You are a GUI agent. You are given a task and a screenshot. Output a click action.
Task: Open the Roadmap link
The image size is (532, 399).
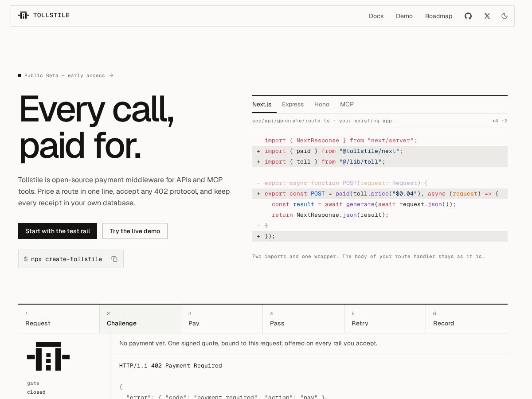438,16
